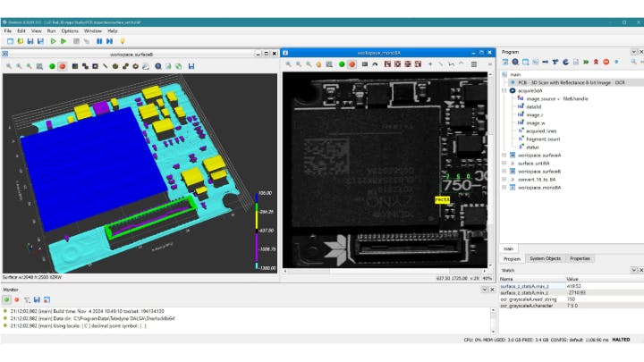Click the first zoom magnifier in workspace_monoBA toolbar

click(290, 64)
